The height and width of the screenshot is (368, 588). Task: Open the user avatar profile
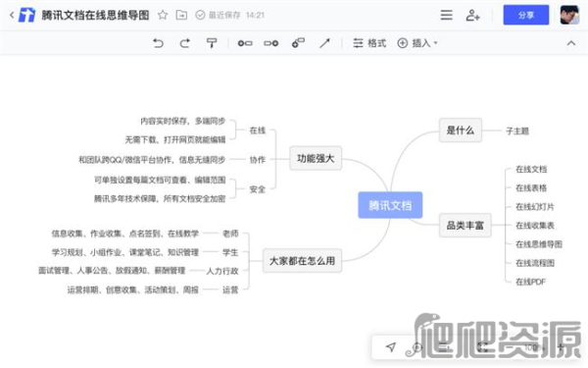pos(569,15)
